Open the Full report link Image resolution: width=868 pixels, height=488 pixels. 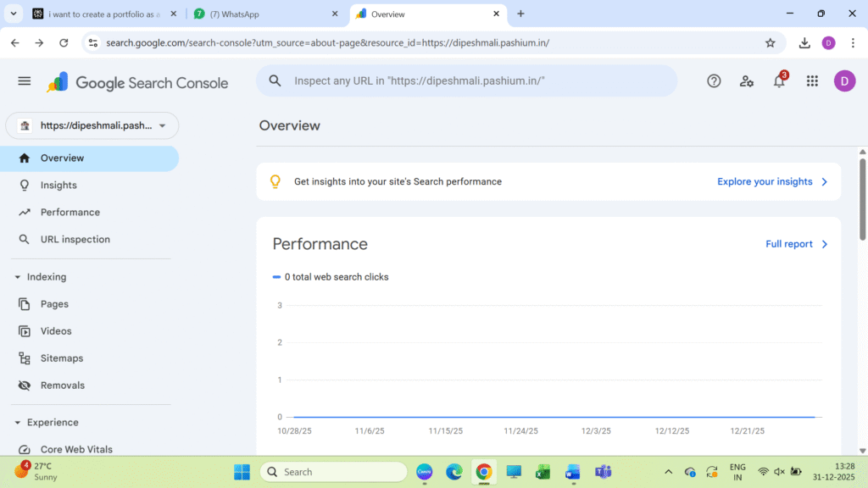coord(796,244)
